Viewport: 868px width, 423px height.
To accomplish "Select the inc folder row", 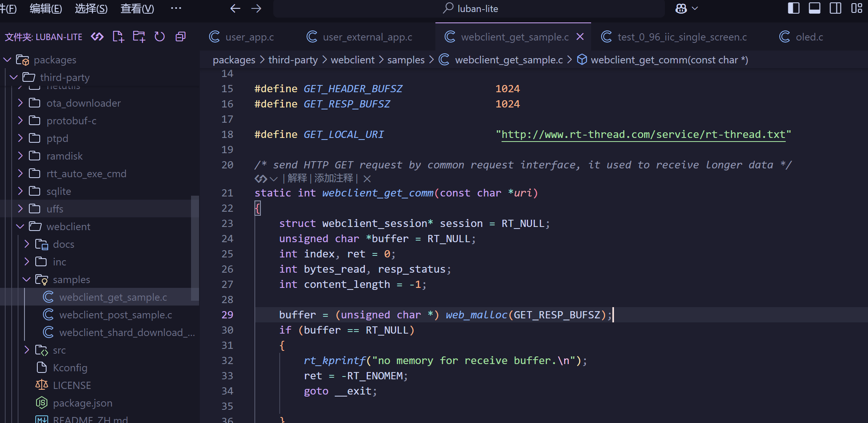I will tap(100, 262).
